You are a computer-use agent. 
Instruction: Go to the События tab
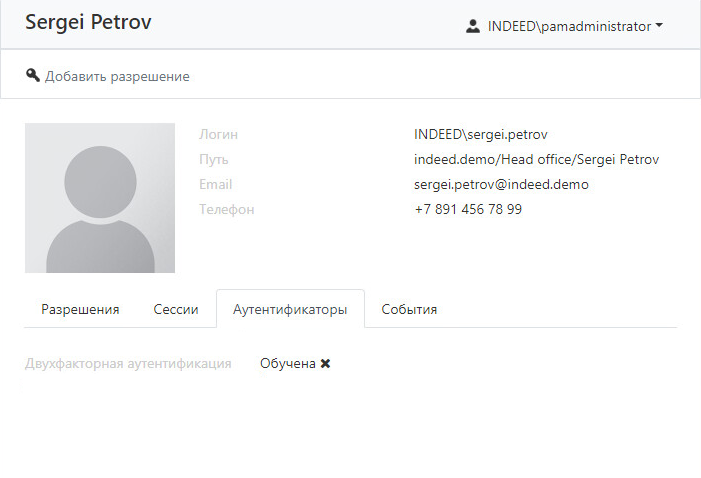409,309
